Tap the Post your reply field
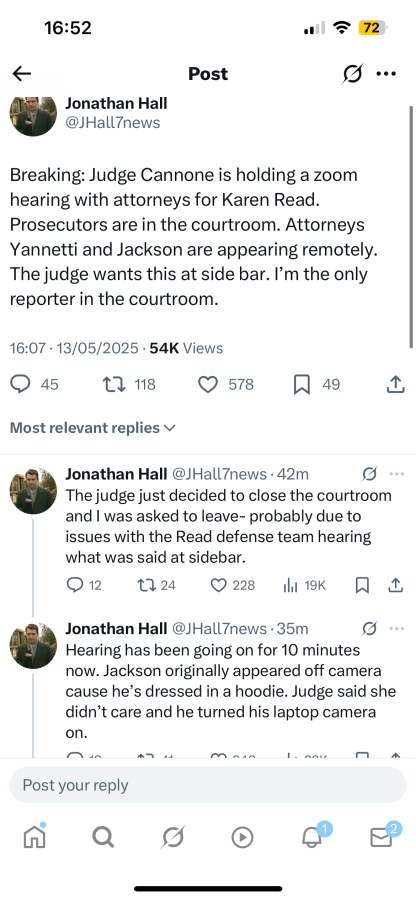Viewport: 416px width, 900px height. (208, 785)
